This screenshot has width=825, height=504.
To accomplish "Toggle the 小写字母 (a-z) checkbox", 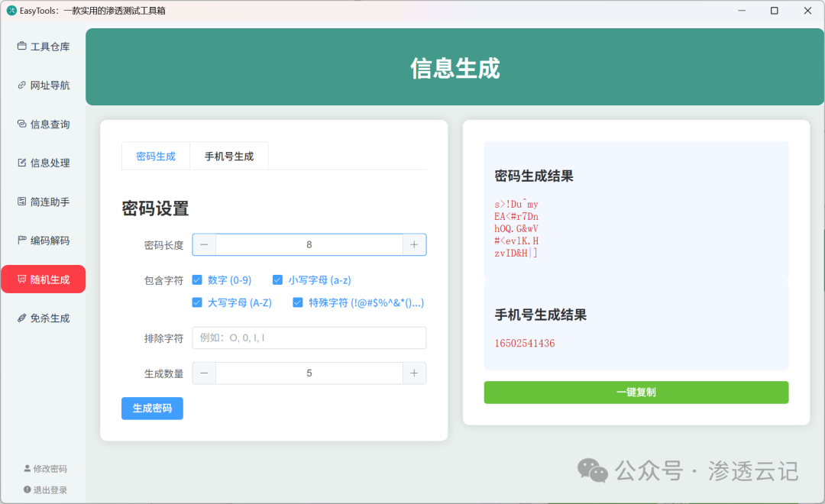I will click(x=277, y=280).
